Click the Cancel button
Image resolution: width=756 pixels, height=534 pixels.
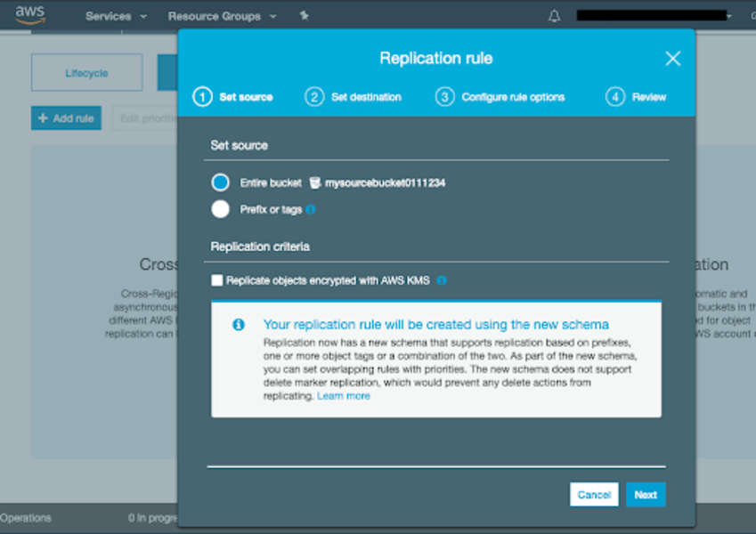[x=594, y=495]
